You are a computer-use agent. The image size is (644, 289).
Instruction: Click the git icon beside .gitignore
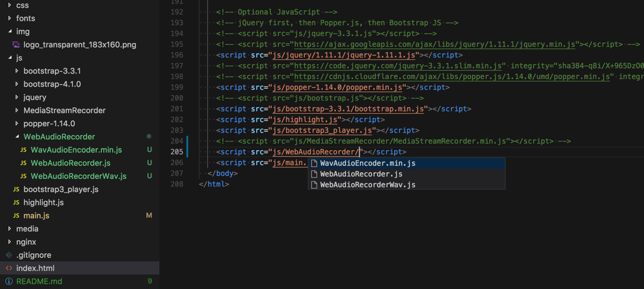tap(9, 255)
